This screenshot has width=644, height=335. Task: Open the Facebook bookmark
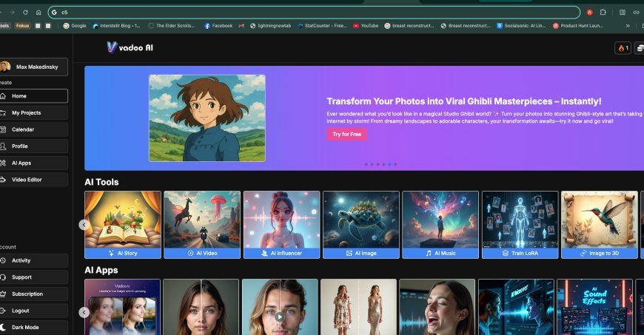(218, 25)
